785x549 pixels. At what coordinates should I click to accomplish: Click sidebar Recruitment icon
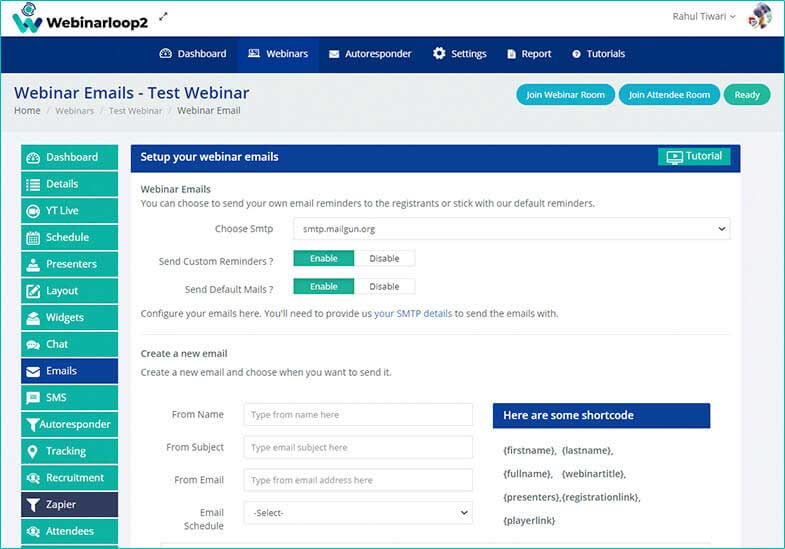click(x=33, y=478)
